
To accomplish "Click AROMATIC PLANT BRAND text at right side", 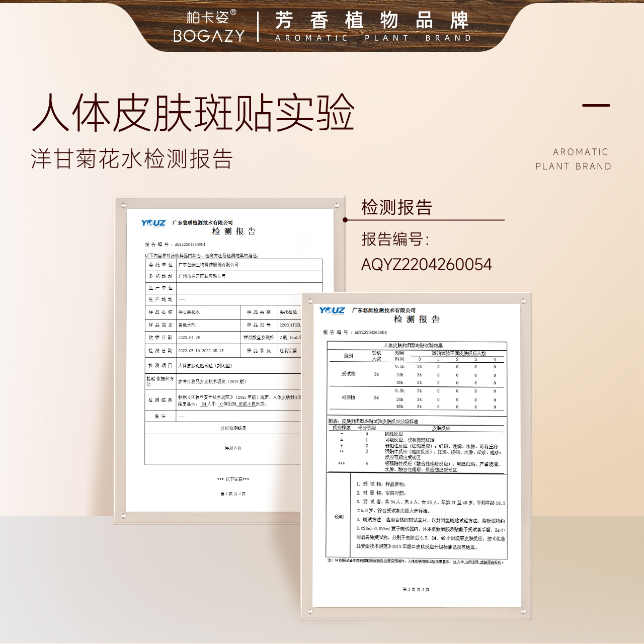I will [x=574, y=159].
